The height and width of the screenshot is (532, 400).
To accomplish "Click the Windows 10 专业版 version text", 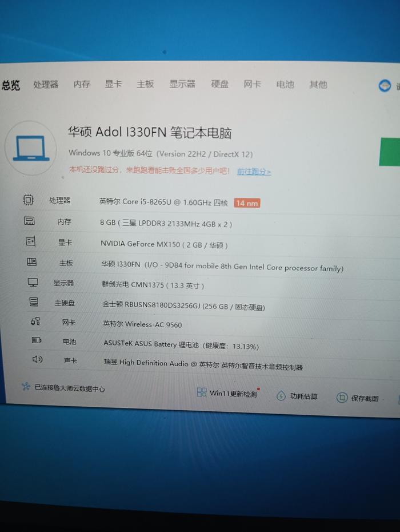I will pyautogui.click(x=161, y=153).
